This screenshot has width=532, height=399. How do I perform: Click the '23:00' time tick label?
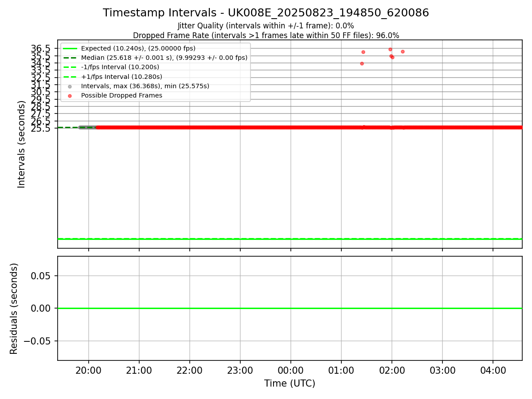click(x=240, y=370)
